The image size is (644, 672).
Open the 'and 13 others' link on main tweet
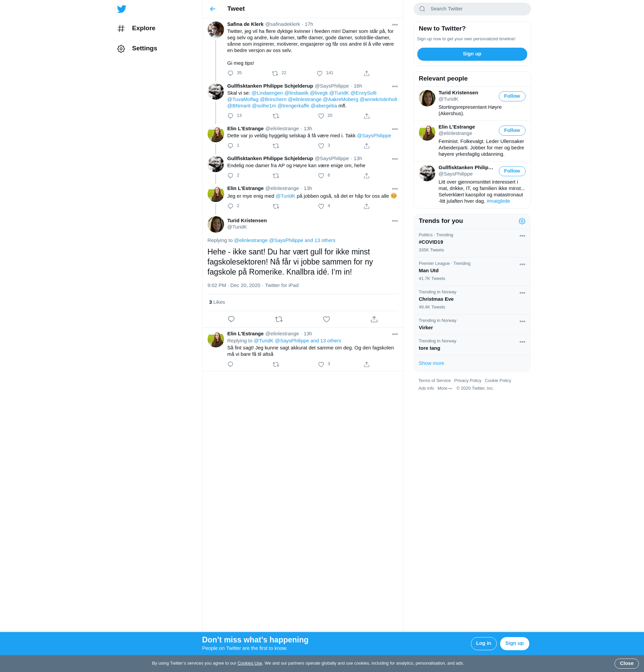(320, 240)
